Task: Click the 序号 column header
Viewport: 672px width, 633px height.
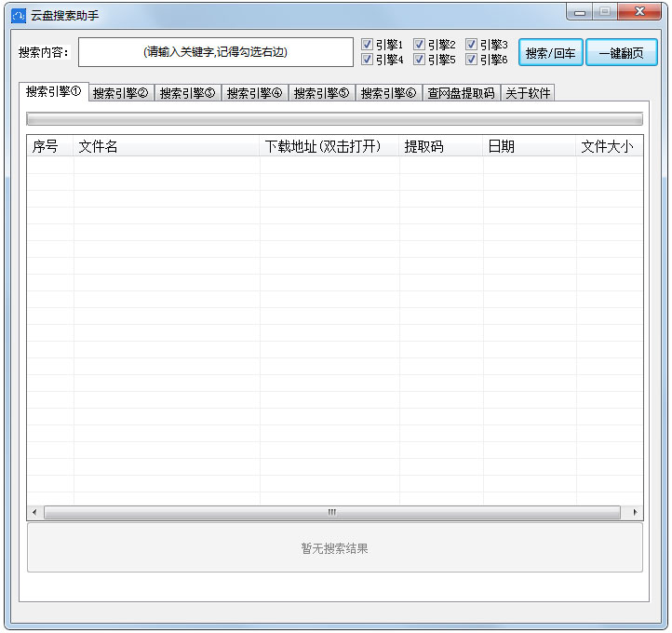Action: click(x=50, y=146)
